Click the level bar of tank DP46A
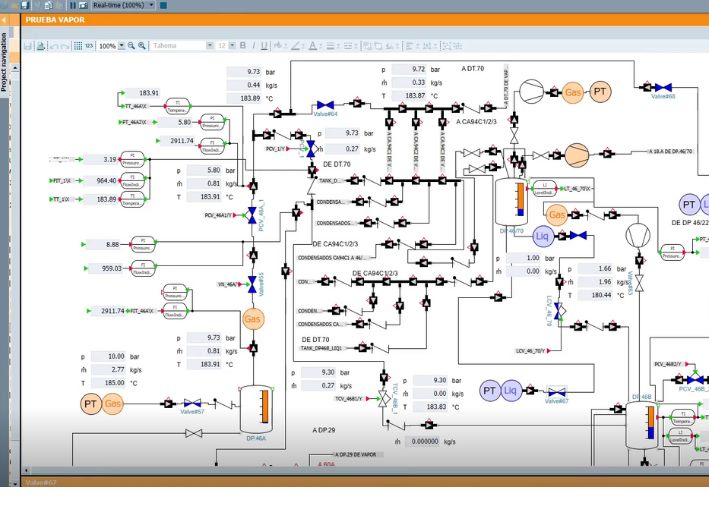The height and width of the screenshot is (507, 709). (x=265, y=407)
